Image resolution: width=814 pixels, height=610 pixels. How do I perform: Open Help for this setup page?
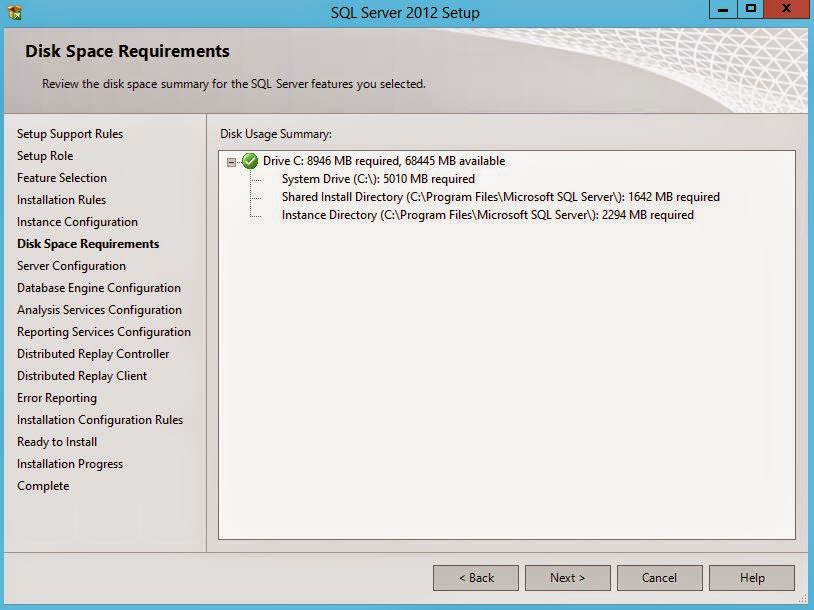click(x=752, y=578)
